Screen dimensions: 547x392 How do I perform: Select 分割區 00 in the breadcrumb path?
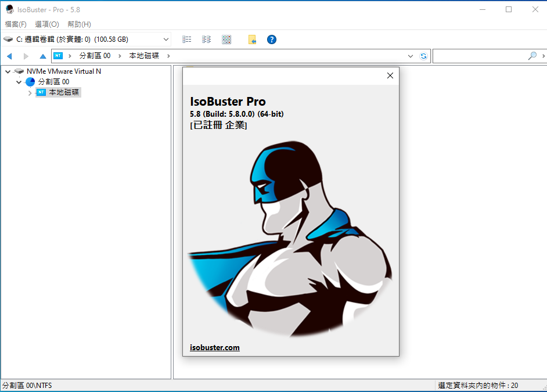[x=95, y=55]
